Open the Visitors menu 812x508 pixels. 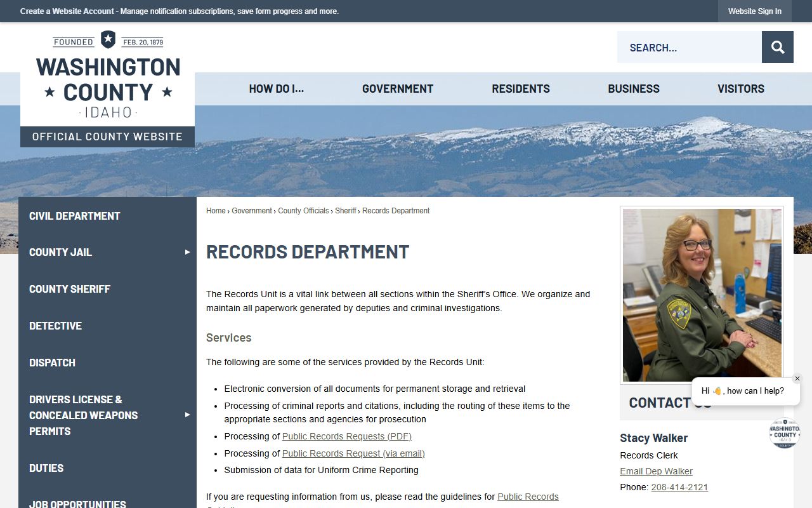coord(741,89)
